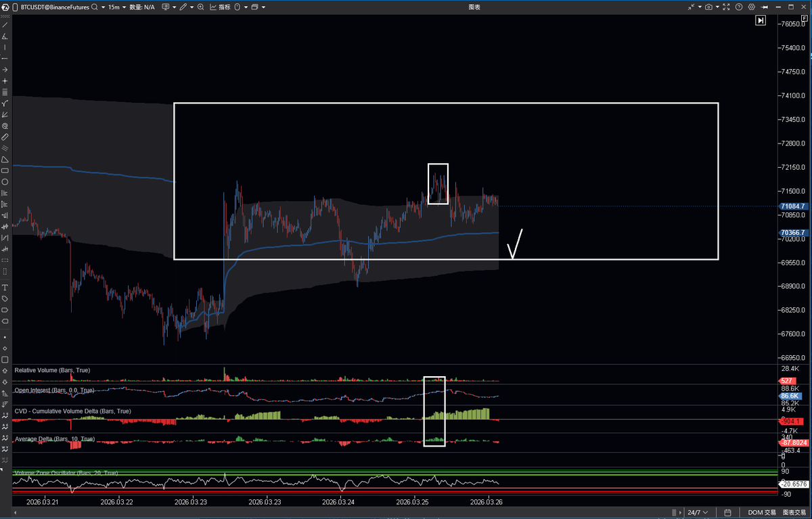Select the spiral drawing tool
Screen dimensions: 812x519
point(5,126)
